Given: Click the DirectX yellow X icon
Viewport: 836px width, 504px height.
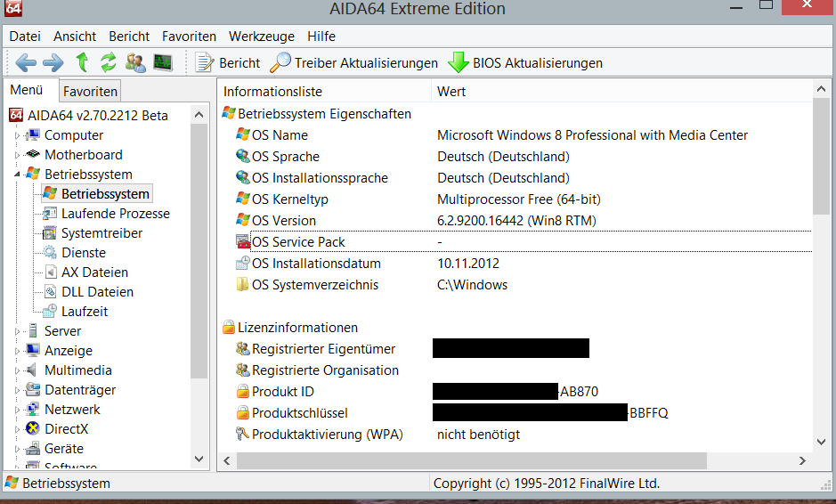Looking at the screenshot, I should click(x=33, y=428).
